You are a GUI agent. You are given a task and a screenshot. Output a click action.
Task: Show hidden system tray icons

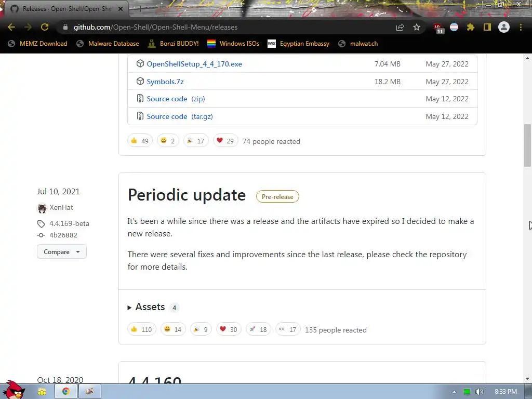click(x=454, y=392)
